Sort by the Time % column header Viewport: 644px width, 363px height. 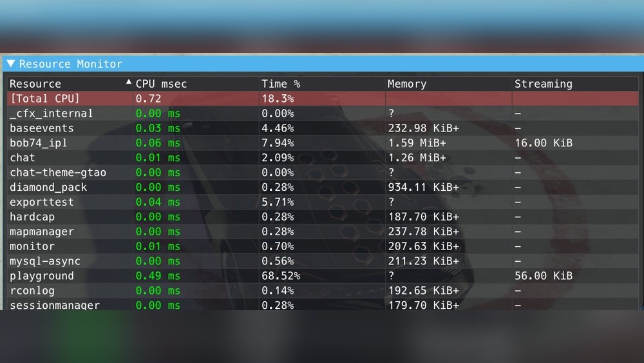click(281, 84)
